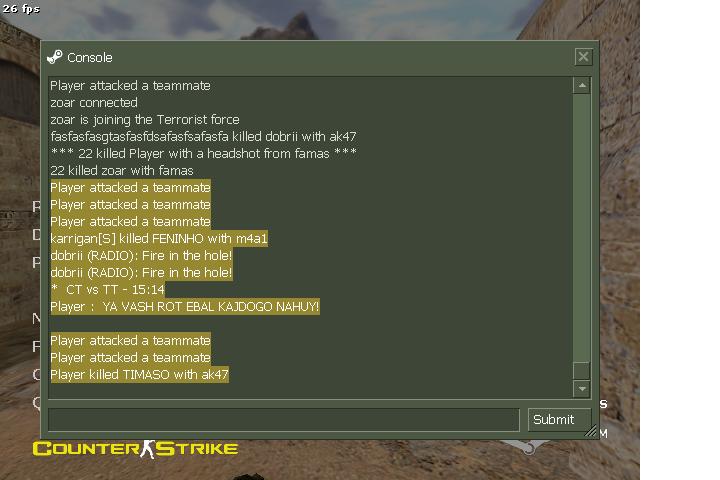Click the 'zoar connected' console line
The width and height of the screenshot is (720, 480).
[94, 102]
